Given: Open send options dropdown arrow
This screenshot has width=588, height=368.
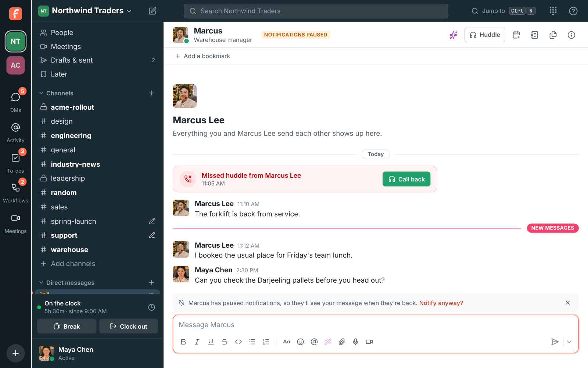Looking at the screenshot, I should (x=569, y=342).
